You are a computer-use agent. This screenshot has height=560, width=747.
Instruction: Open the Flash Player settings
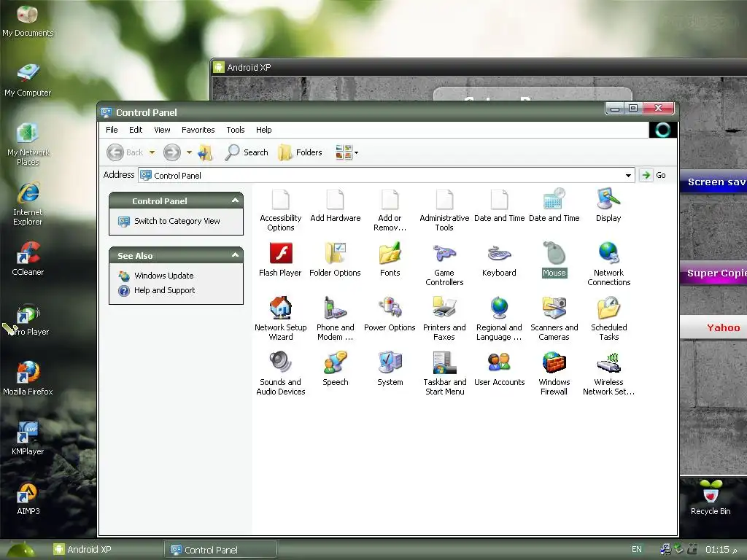[280, 260]
